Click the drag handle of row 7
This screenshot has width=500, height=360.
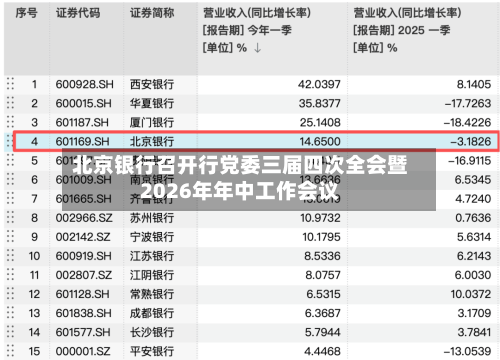click(10, 198)
